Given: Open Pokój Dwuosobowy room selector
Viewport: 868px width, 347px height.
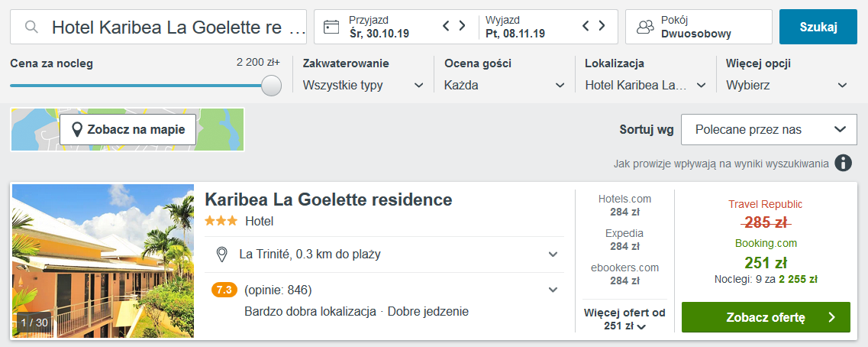Looking at the screenshot, I should 699,27.
